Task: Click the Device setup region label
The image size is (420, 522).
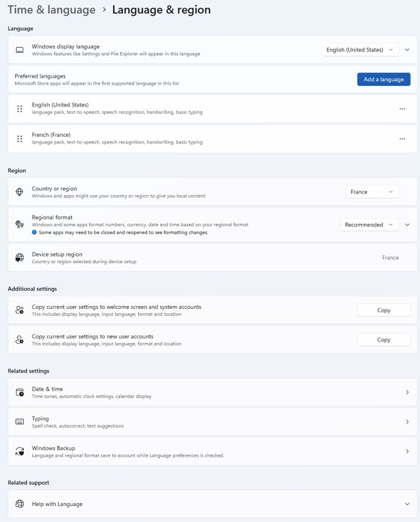Action: coord(57,254)
